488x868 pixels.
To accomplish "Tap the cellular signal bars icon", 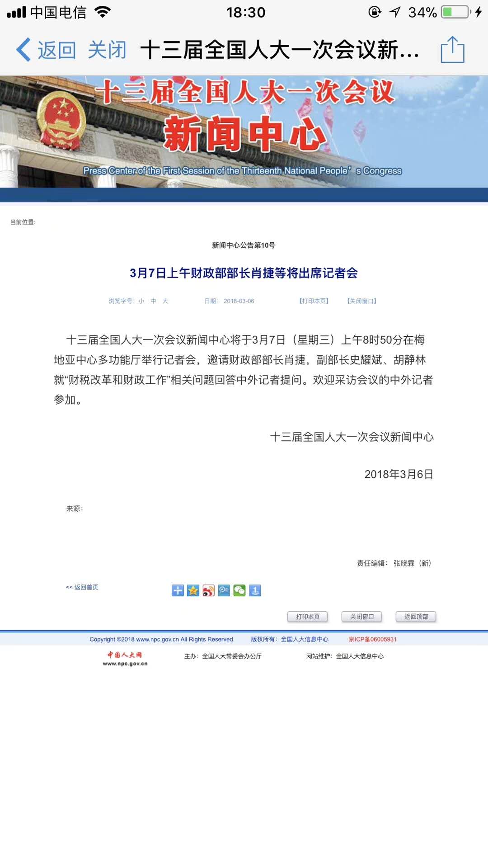I will pos(16,12).
